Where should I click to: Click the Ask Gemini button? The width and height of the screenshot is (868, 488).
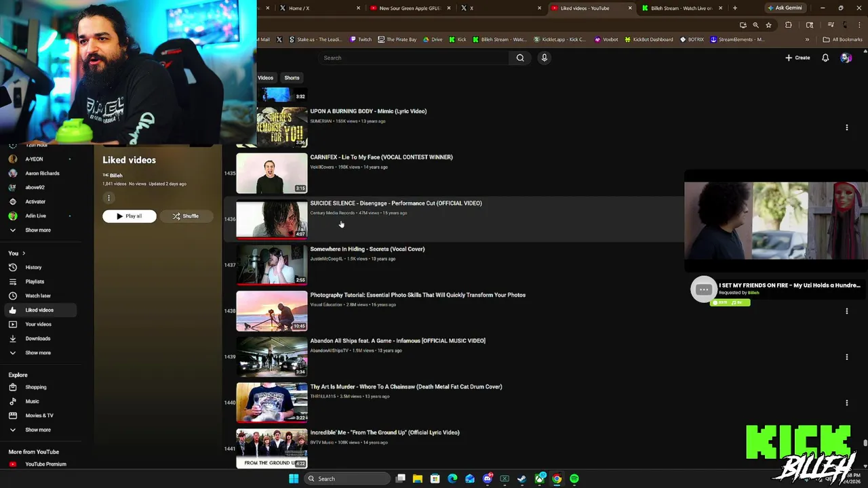[x=785, y=8]
